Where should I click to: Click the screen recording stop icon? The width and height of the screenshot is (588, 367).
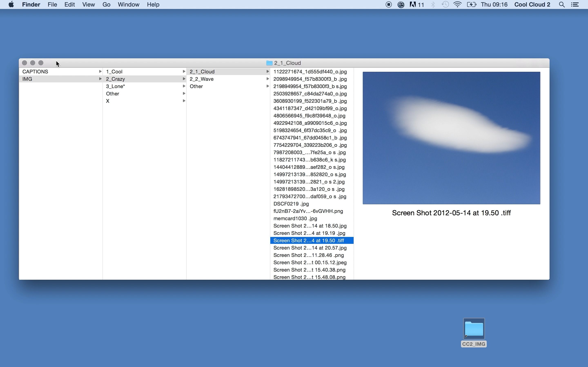click(x=389, y=5)
